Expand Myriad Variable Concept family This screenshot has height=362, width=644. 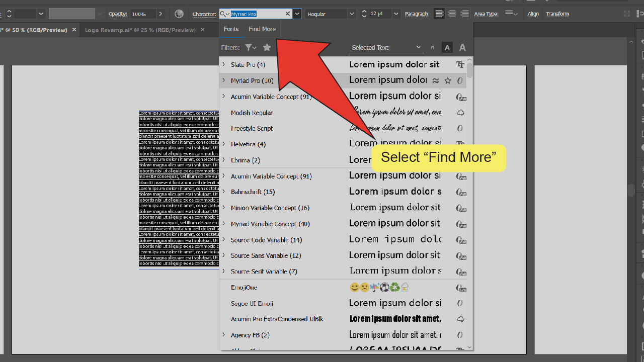224,224
